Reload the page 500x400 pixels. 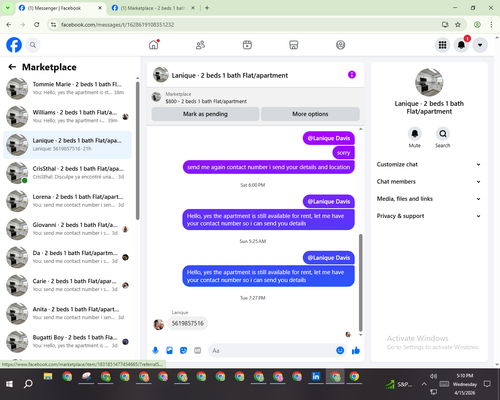(37, 25)
